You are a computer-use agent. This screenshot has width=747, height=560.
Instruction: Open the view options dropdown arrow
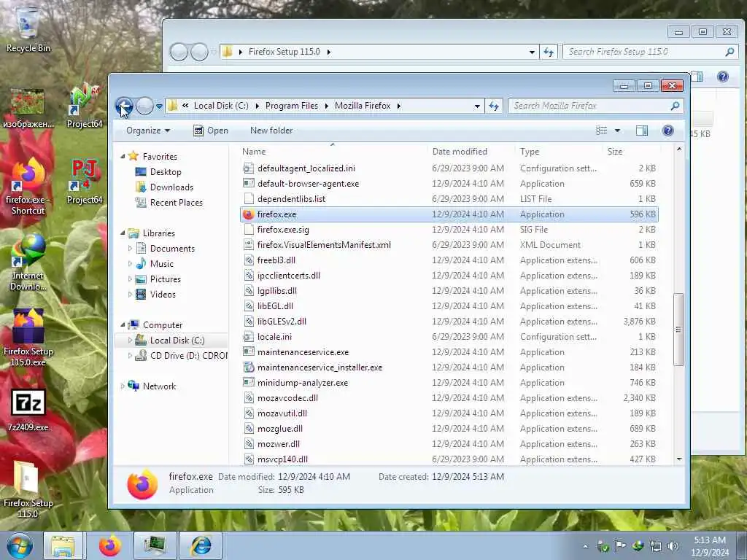pos(617,131)
